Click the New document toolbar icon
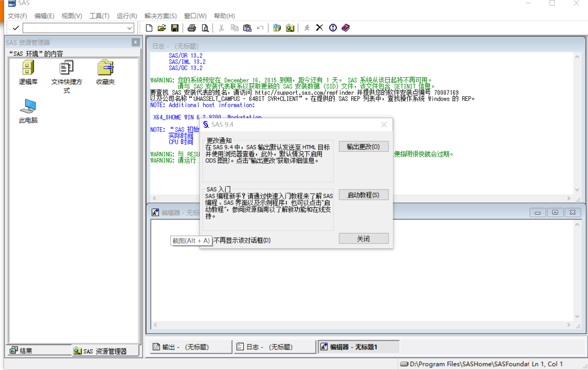 pos(149,28)
